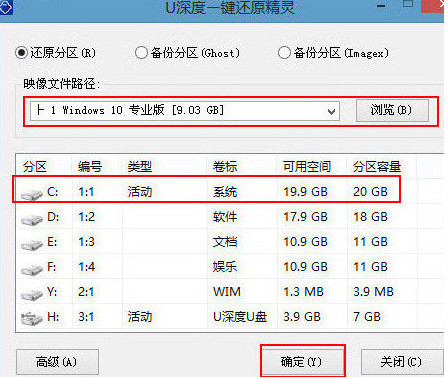Select the 系统 volume label cell

tap(225, 192)
